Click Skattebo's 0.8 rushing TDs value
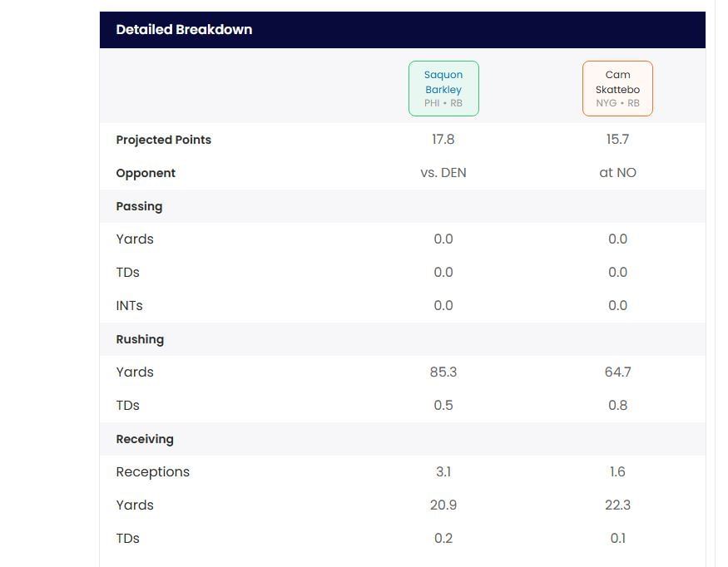Viewport: 728px width, 567px height. pyautogui.click(x=617, y=406)
